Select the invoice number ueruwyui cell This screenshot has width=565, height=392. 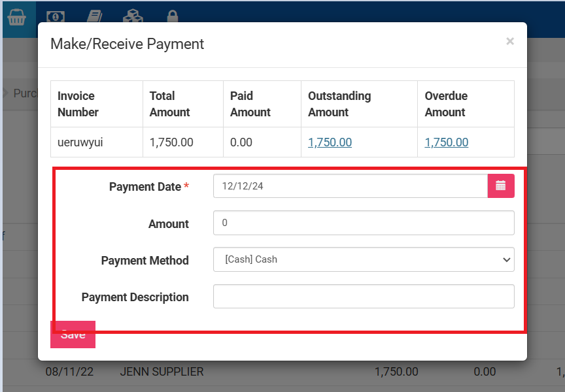(97, 142)
